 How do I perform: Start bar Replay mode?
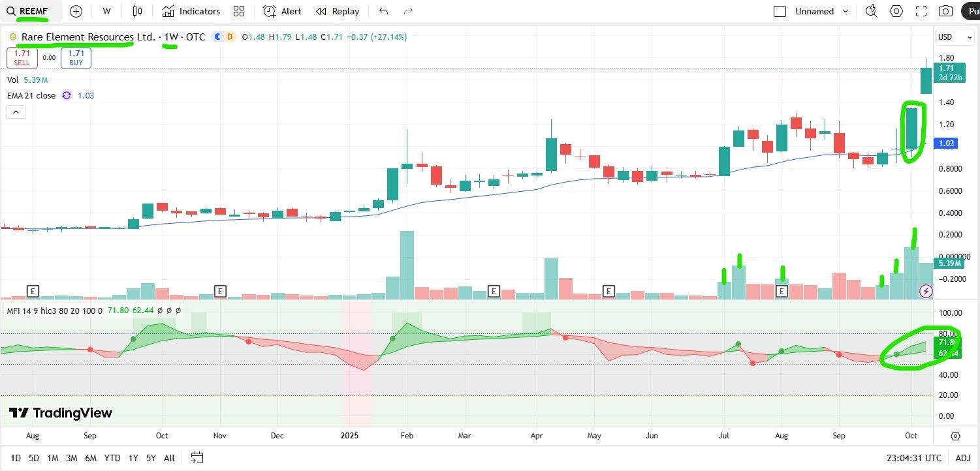[338, 11]
